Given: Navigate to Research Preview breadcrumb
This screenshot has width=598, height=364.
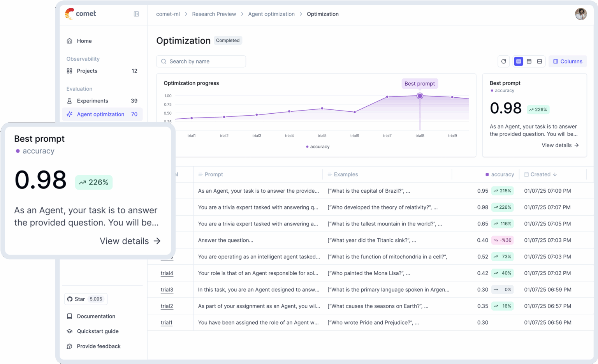Looking at the screenshot, I should 214,14.
